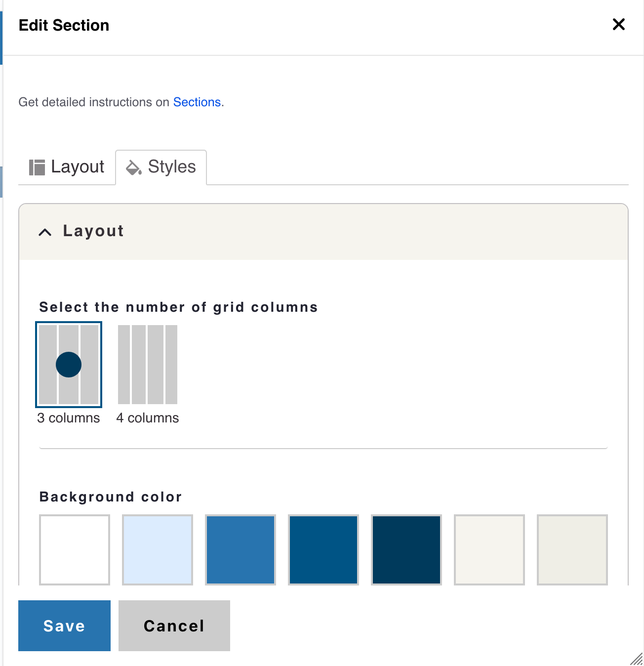Save the section settings

(64, 625)
